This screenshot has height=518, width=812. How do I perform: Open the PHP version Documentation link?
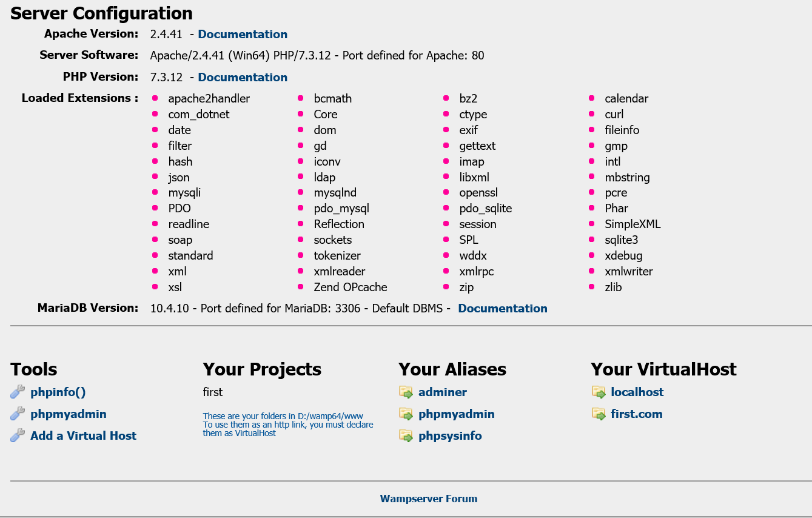point(242,77)
